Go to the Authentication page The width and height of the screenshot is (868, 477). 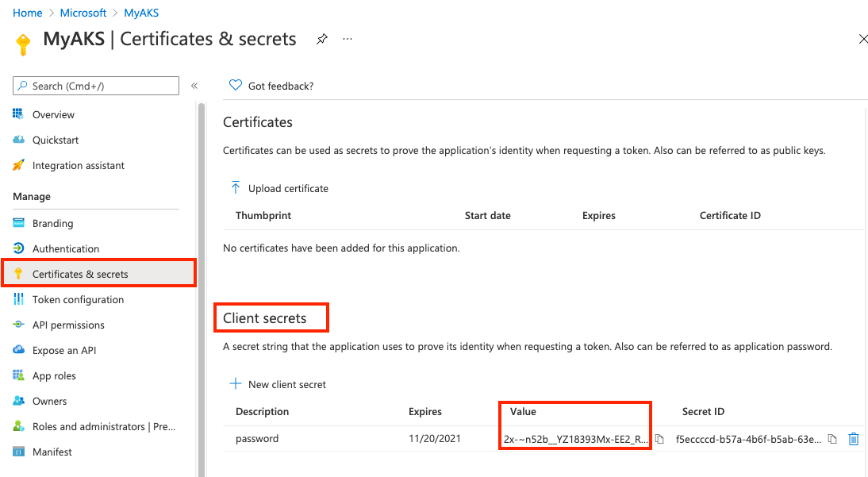coord(66,248)
